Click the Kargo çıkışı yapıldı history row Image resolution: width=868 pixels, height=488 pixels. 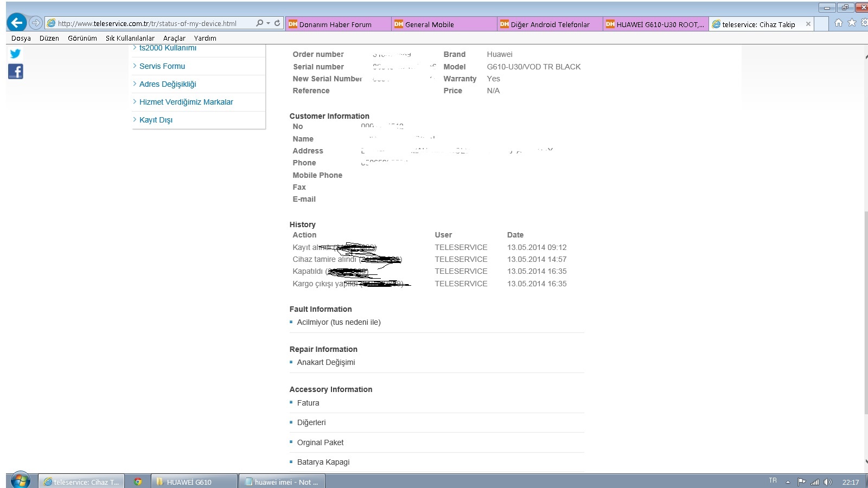tap(430, 284)
